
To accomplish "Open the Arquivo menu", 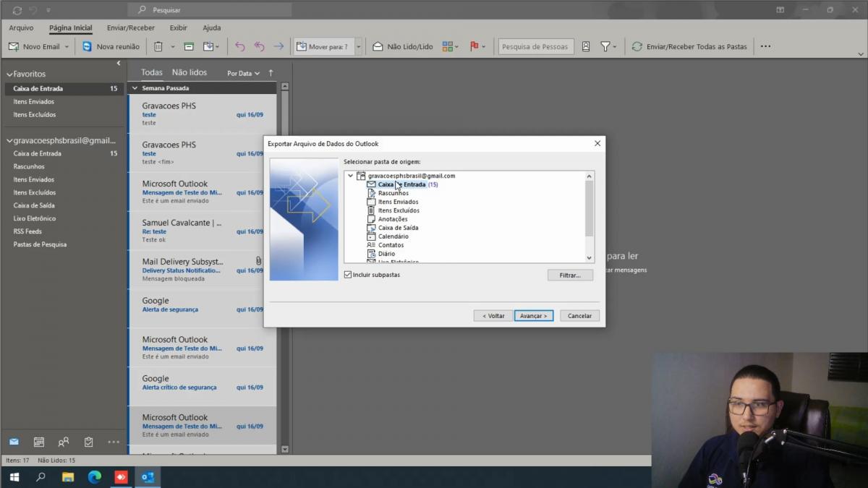I will [21, 27].
